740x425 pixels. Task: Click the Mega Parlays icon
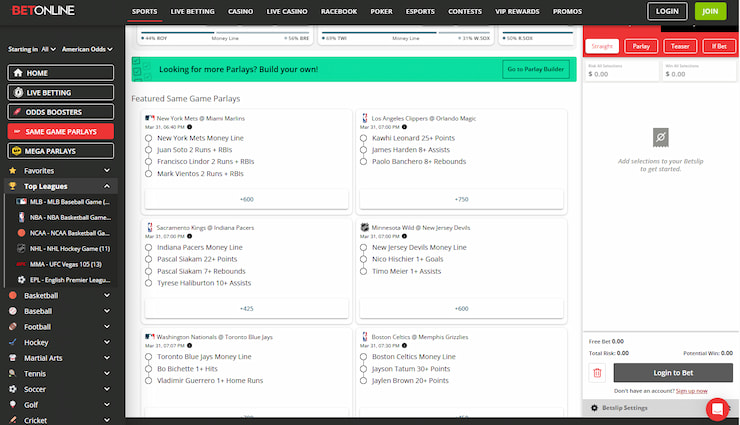point(17,151)
